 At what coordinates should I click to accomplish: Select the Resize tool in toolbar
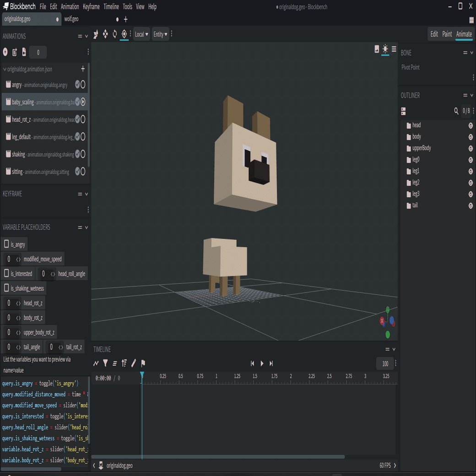(x=105, y=34)
